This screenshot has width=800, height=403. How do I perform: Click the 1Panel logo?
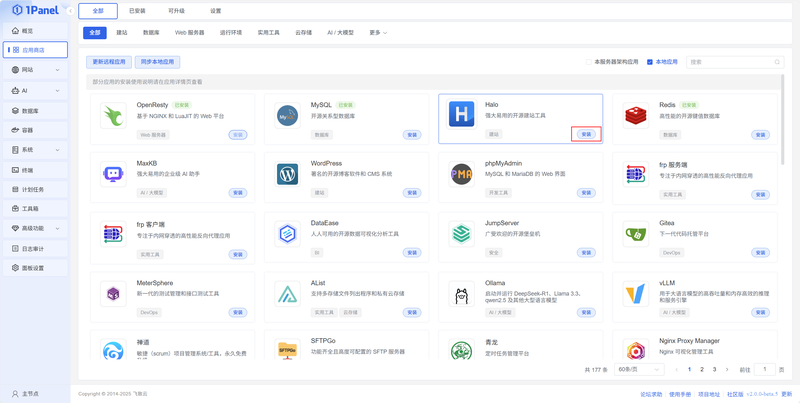tap(35, 10)
